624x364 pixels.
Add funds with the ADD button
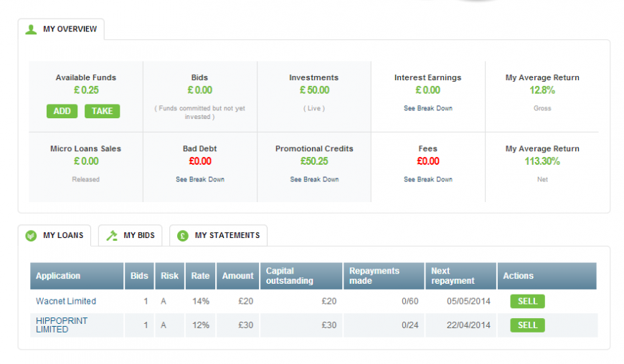62,111
